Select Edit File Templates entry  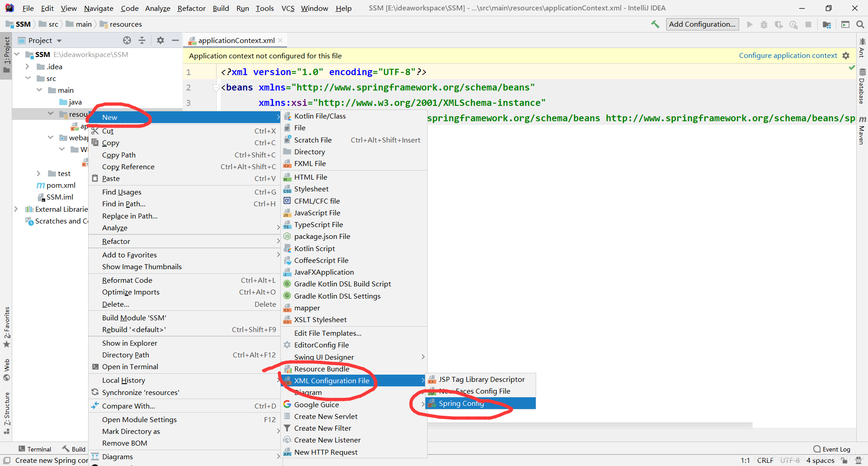click(x=354, y=333)
